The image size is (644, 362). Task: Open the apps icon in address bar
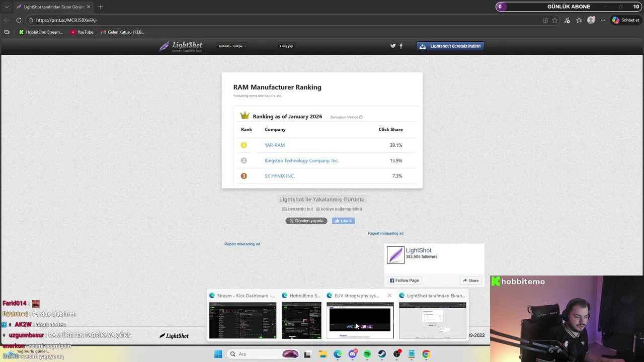(545, 20)
